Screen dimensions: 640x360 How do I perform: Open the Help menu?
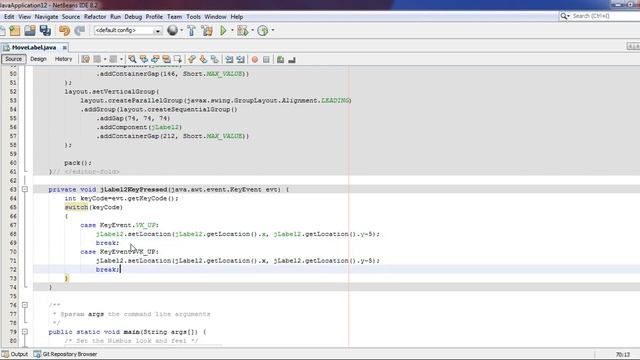click(236, 17)
